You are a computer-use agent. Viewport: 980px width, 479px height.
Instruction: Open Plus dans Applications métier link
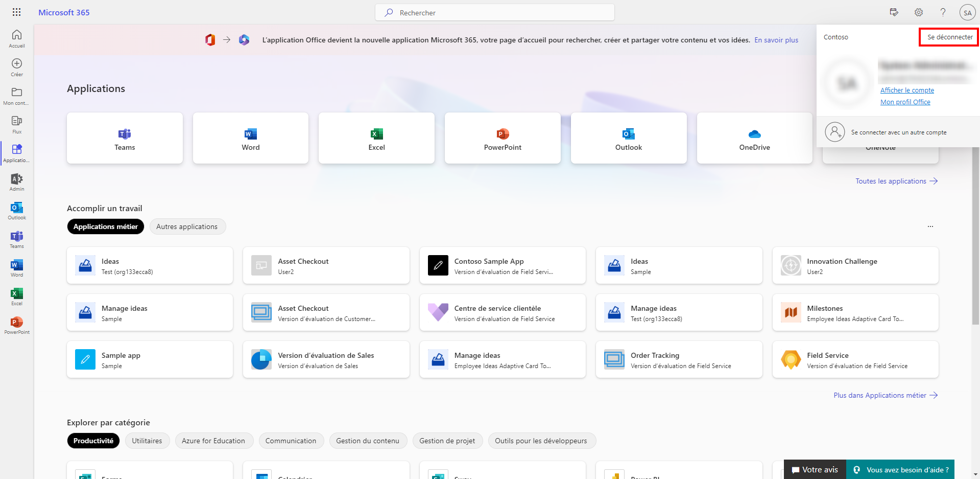point(886,395)
